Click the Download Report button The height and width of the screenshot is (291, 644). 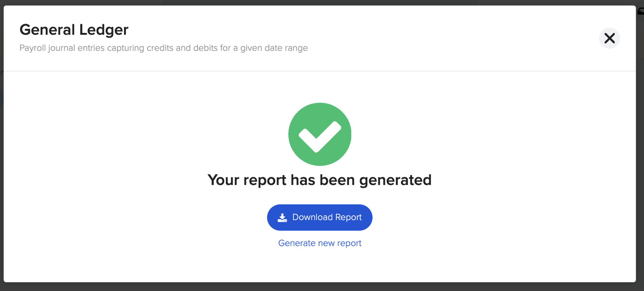point(319,217)
